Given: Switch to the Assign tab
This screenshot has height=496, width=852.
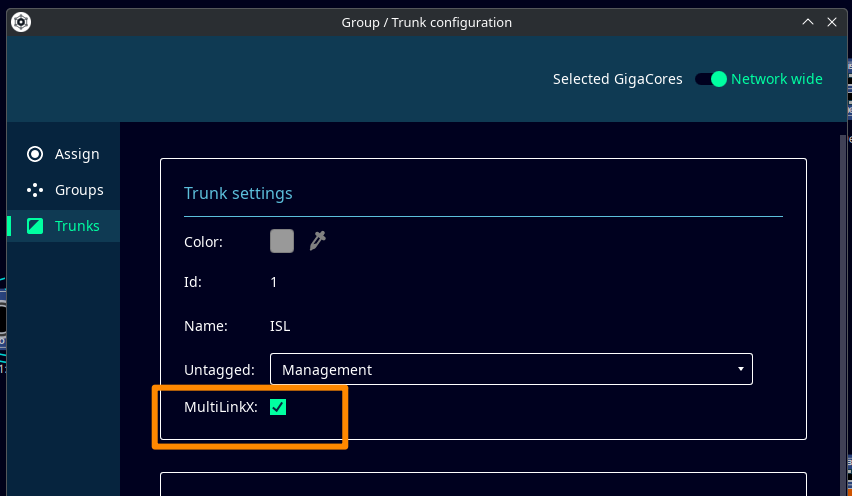Looking at the screenshot, I should (x=77, y=154).
